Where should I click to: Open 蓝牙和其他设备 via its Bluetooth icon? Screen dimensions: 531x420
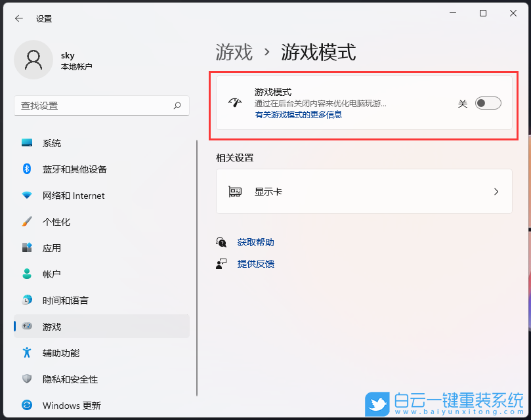tap(26, 169)
